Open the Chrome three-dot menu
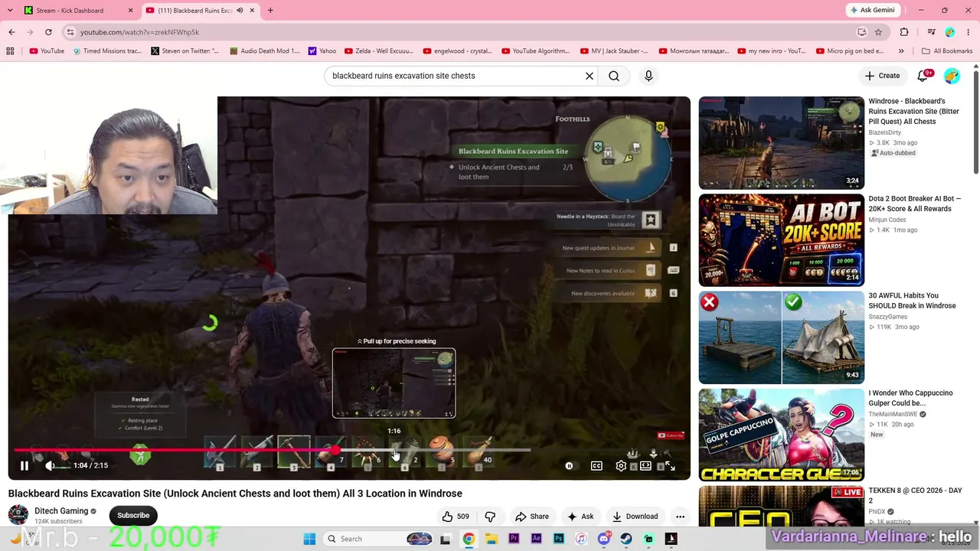This screenshot has height=551, width=980. pos(969,32)
